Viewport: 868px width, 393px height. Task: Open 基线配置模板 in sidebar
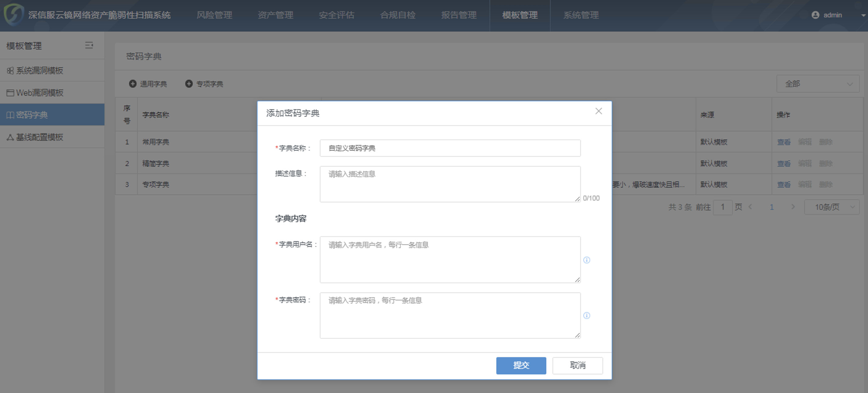(x=52, y=137)
